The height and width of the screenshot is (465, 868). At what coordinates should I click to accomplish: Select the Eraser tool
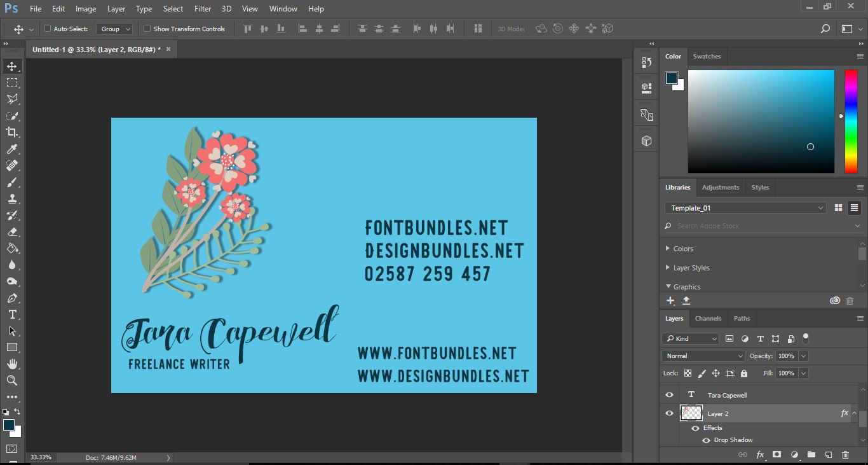coord(12,232)
